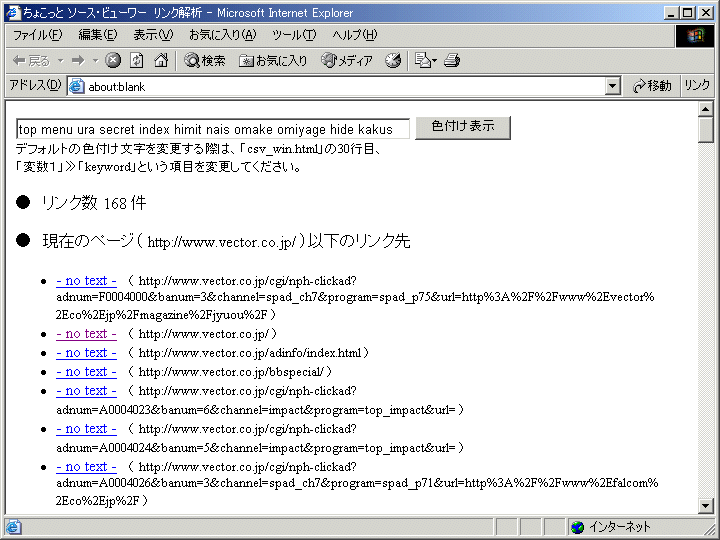Click the History icon in the toolbar
The height and width of the screenshot is (540, 720).
coord(393,60)
